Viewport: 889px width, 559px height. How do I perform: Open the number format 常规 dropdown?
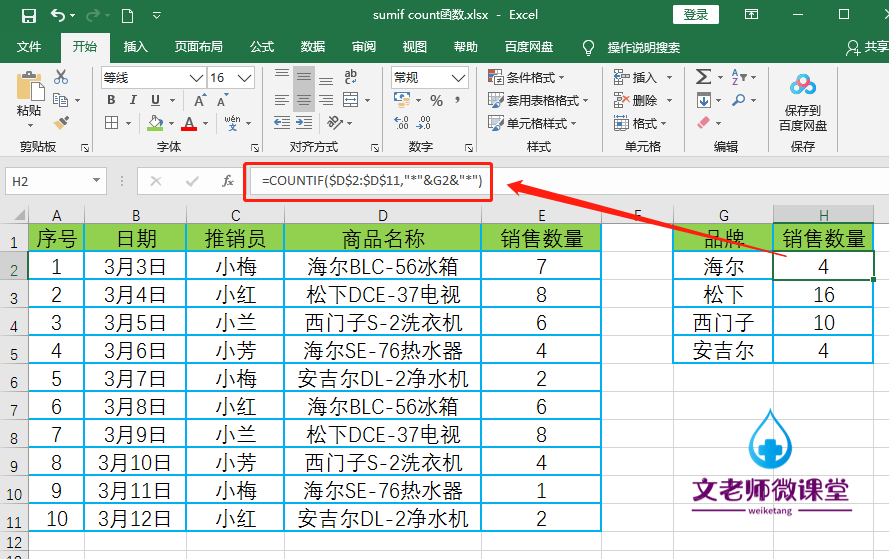(458, 78)
